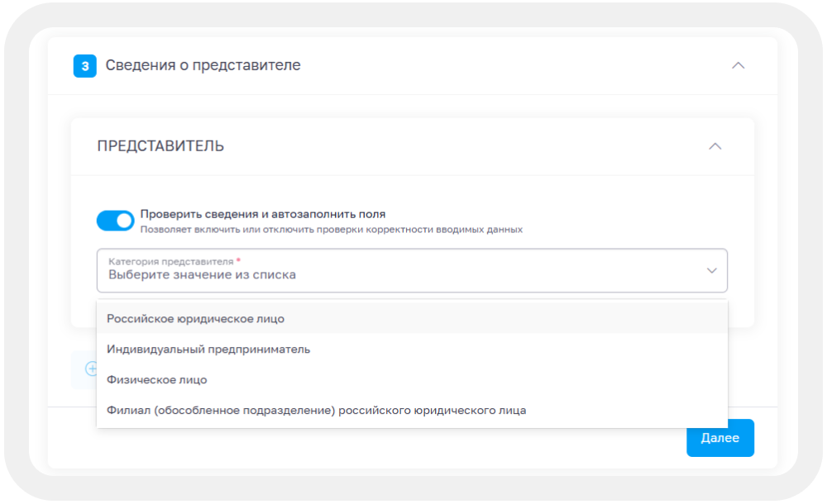Select Российское юридическое лицо from the list
The width and height of the screenshot is (827, 504).
pos(194,318)
